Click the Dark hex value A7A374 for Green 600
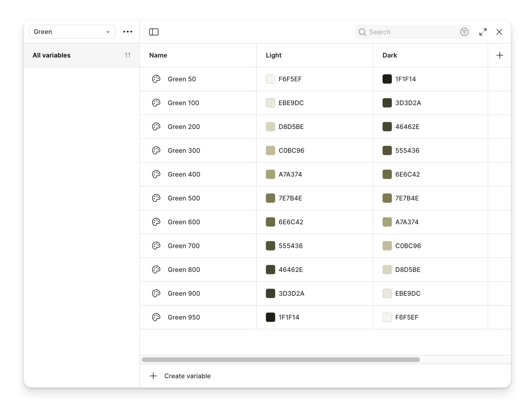 407,222
